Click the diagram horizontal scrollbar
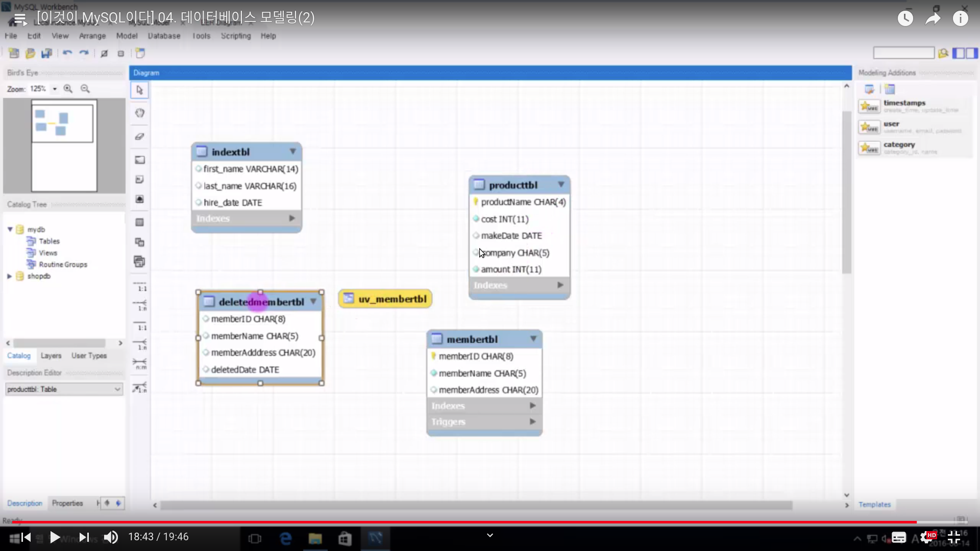Viewport: 980px width, 551px height. 476,505
